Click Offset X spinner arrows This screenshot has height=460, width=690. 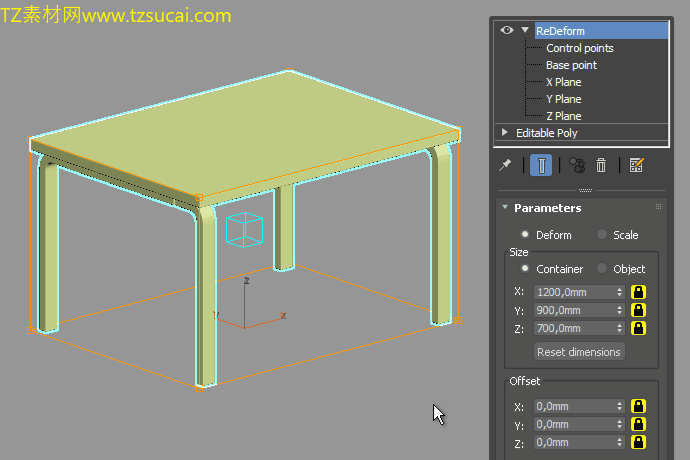tap(620, 406)
